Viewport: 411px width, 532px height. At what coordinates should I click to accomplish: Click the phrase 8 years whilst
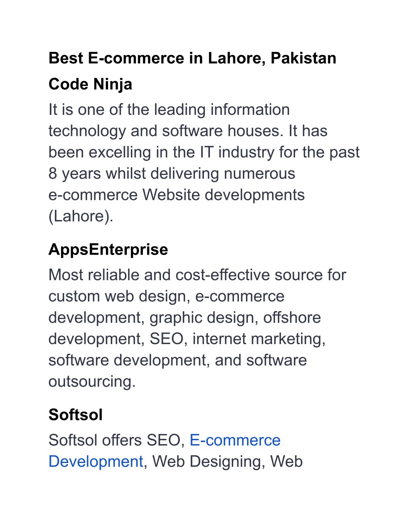[98, 174]
